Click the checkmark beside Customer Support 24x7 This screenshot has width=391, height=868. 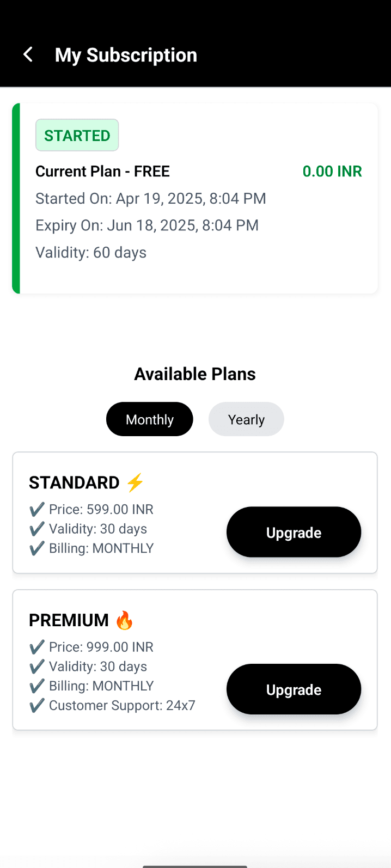tap(35, 705)
